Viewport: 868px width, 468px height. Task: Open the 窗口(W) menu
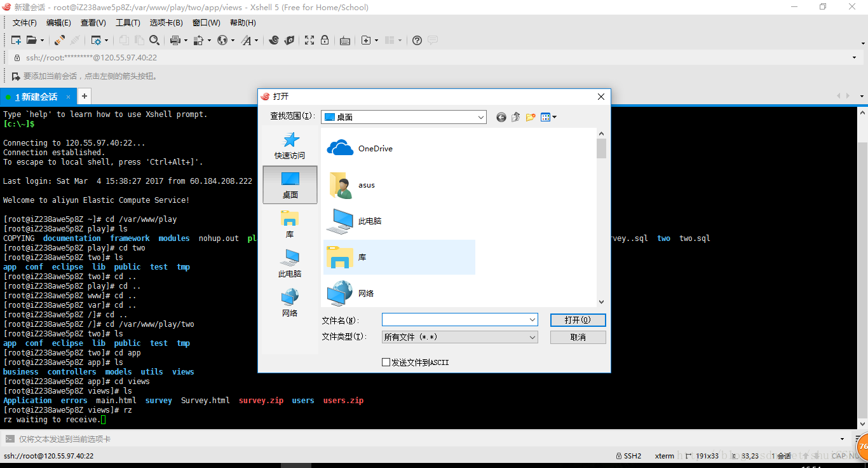point(206,23)
